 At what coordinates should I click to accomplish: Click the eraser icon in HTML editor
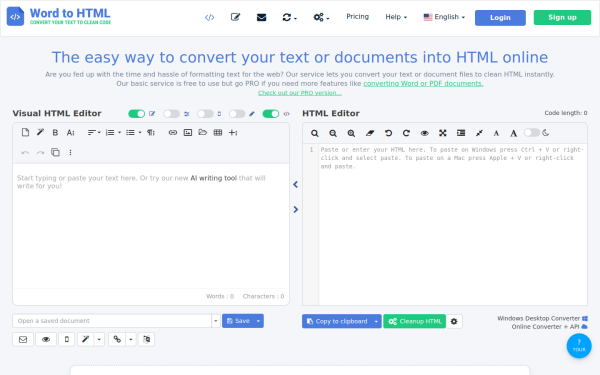(x=370, y=133)
